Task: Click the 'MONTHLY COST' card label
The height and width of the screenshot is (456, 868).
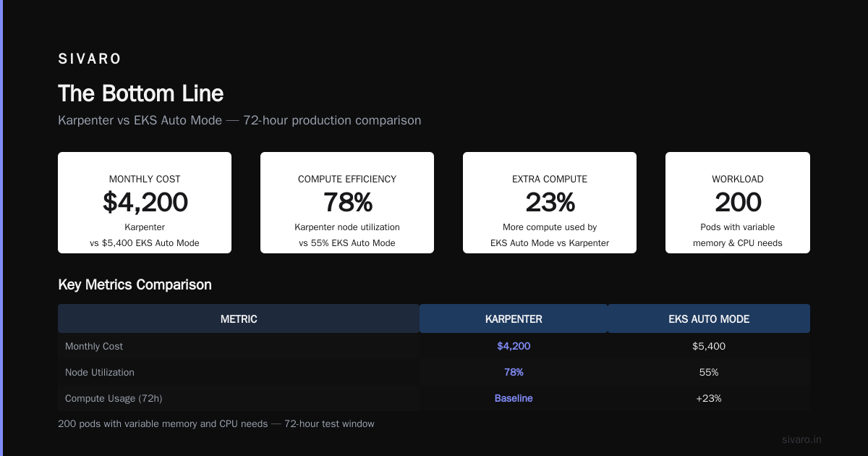Action: click(x=145, y=179)
